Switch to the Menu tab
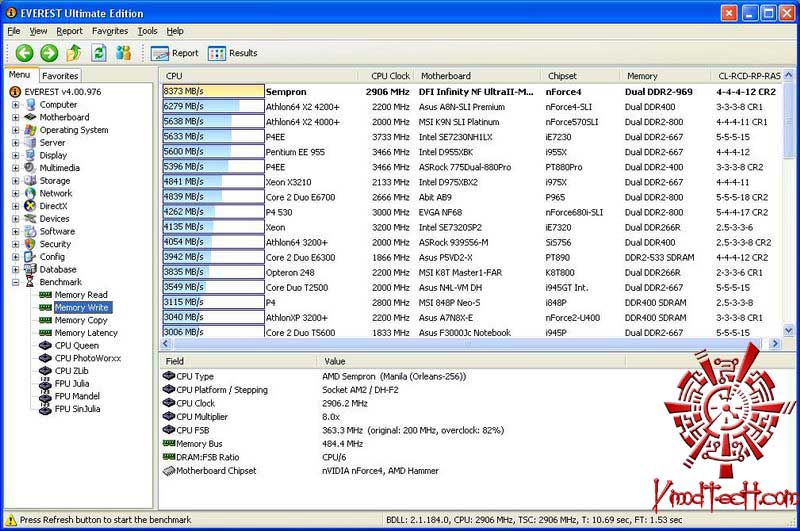800x531 pixels. [x=19, y=75]
